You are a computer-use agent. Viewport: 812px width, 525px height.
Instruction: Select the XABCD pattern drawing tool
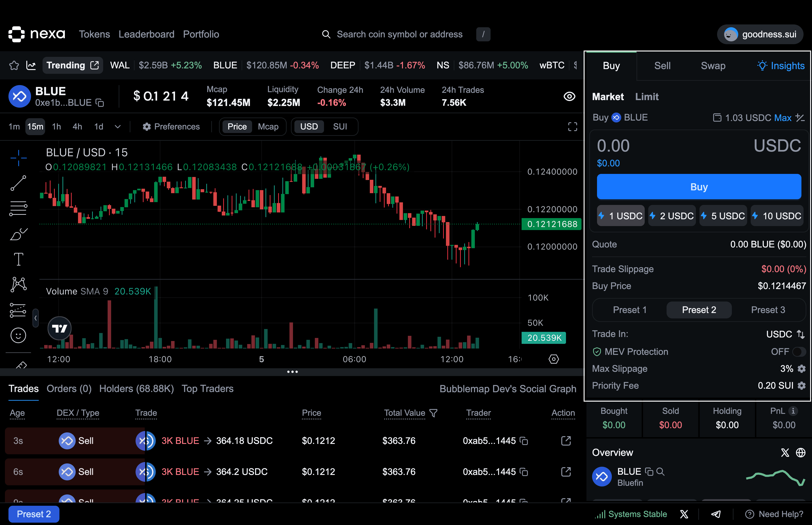(19, 285)
